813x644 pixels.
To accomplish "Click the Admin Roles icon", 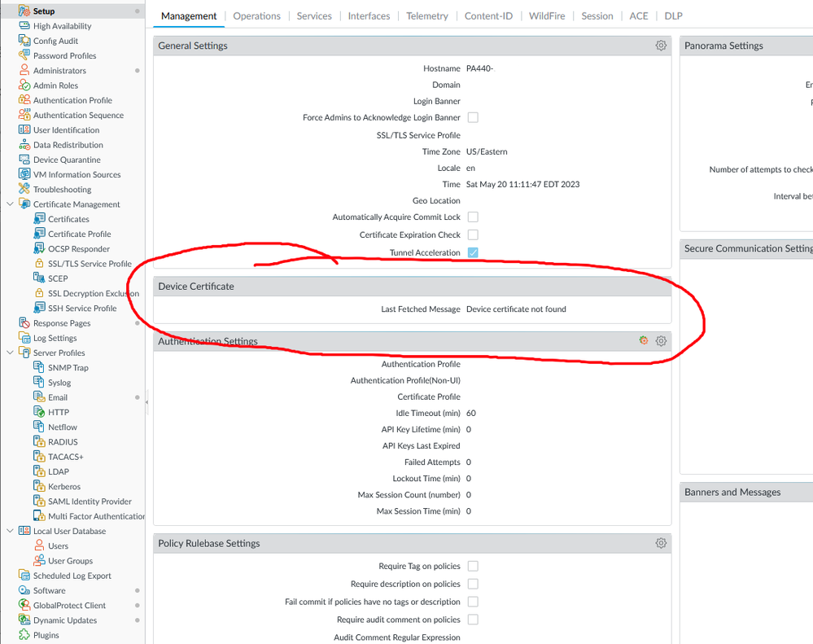I will [24, 85].
